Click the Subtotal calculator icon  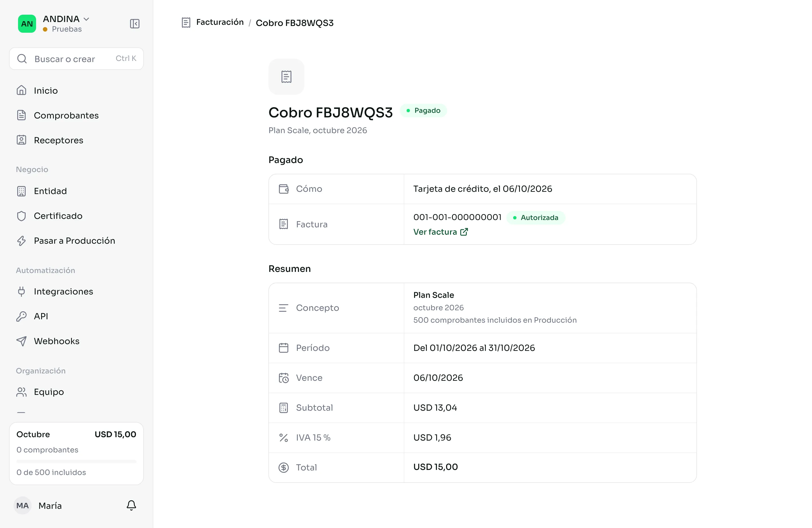[x=284, y=408]
